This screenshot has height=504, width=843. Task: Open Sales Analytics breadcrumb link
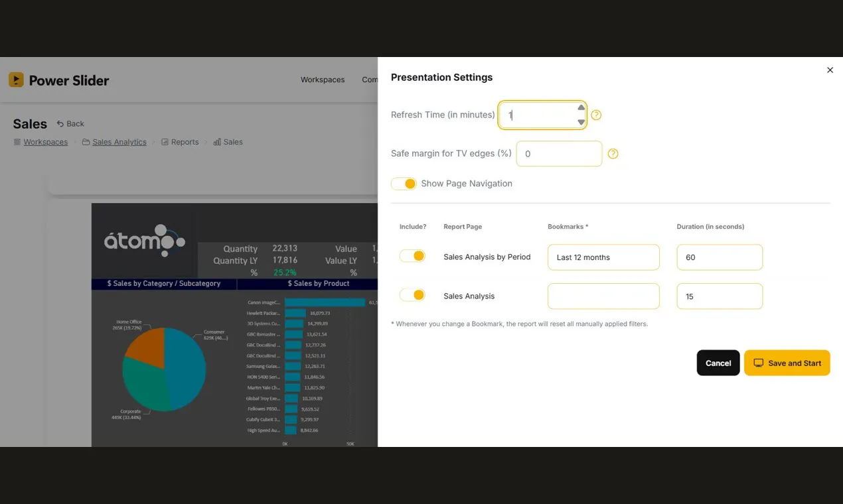(119, 142)
